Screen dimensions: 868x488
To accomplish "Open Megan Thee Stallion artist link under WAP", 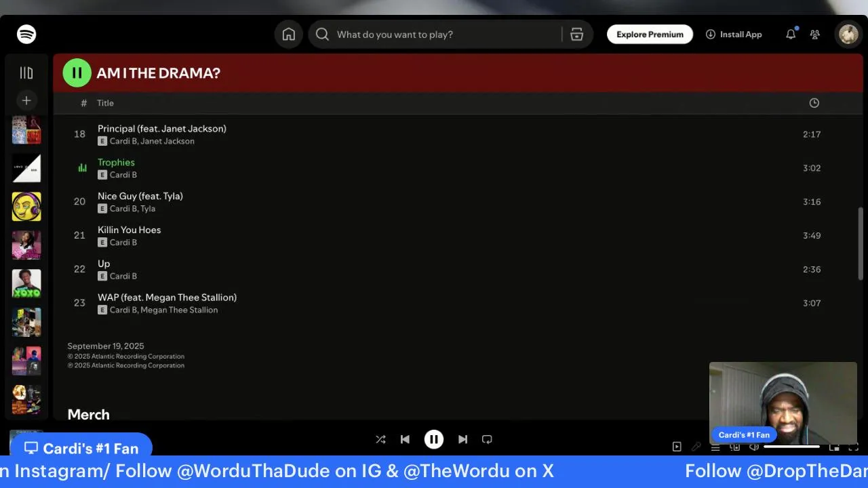I will tap(179, 310).
